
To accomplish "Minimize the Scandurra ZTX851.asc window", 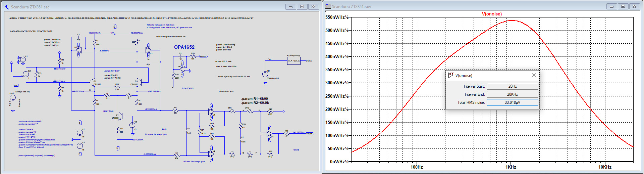I will tap(290, 7).
